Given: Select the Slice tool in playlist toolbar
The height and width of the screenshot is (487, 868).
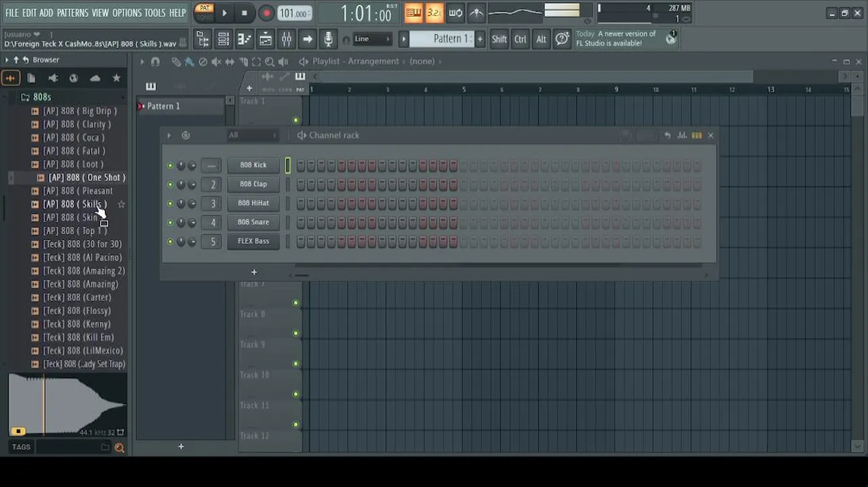Looking at the screenshot, I should (x=243, y=62).
